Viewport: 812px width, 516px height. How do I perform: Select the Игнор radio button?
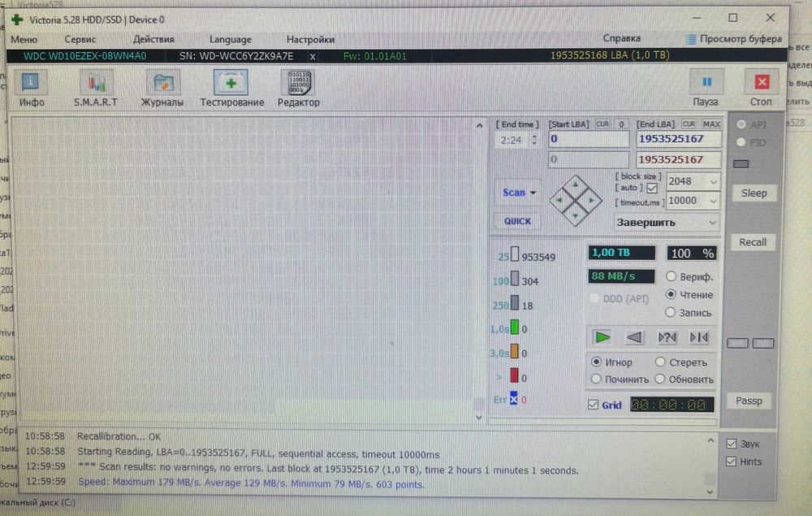tap(596, 362)
